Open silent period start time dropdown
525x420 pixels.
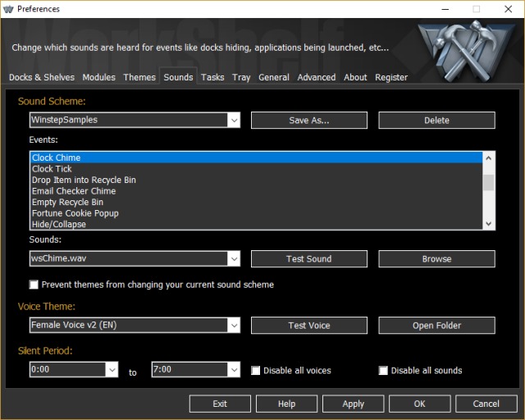[x=112, y=370]
